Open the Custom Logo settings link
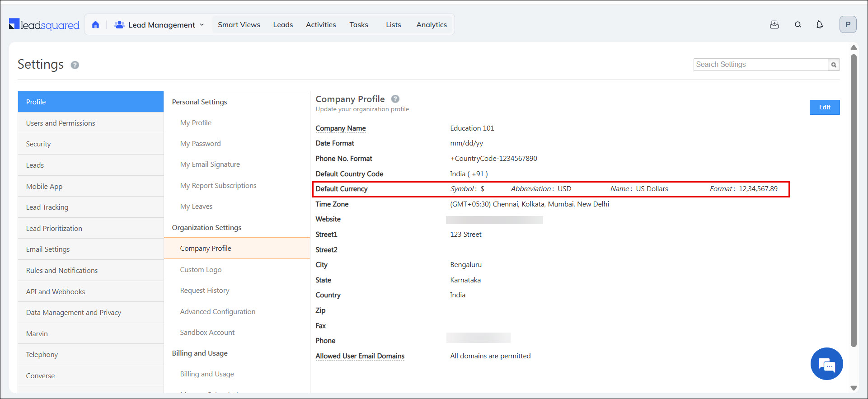Screen dimensions: 868x399 pyautogui.click(x=201, y=270)
